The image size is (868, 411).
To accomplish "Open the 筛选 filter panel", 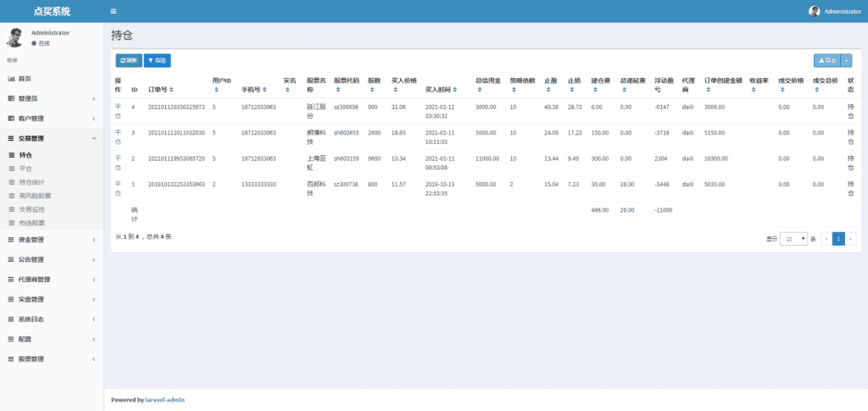I will click(157, 60).
